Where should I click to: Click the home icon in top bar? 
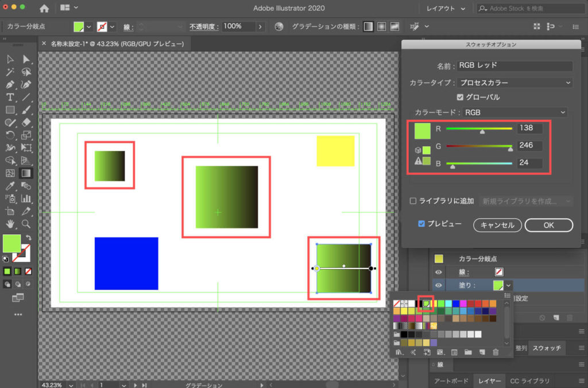click(x=44, y=8)
